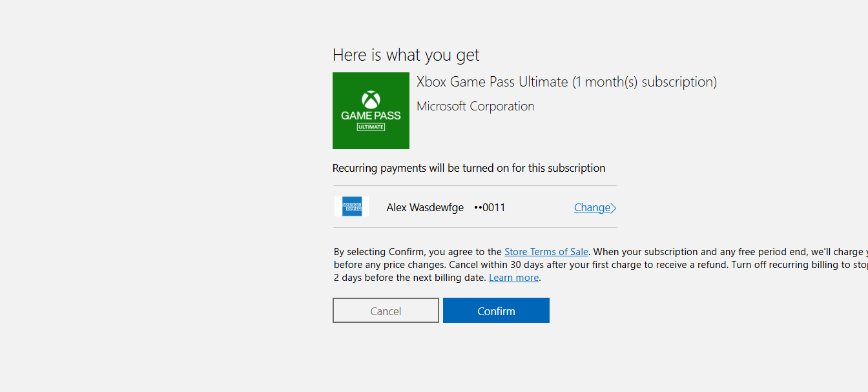Click the card number ending in 0011
This screenshot has height=392, width=868.
[490, 207]
